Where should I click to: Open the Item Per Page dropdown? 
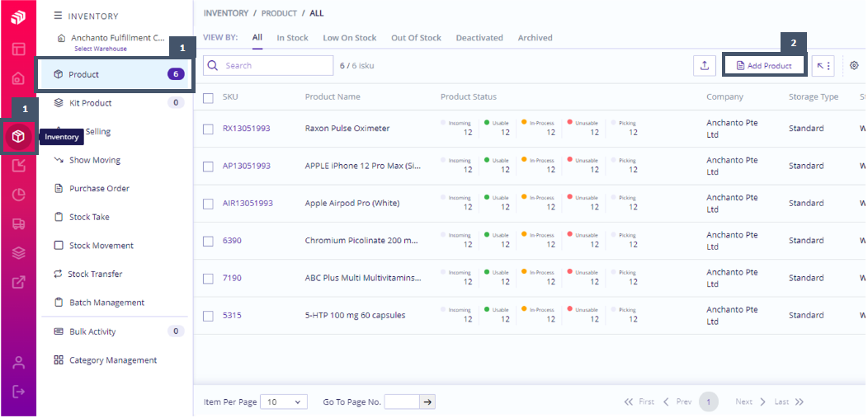click(284, 402)
